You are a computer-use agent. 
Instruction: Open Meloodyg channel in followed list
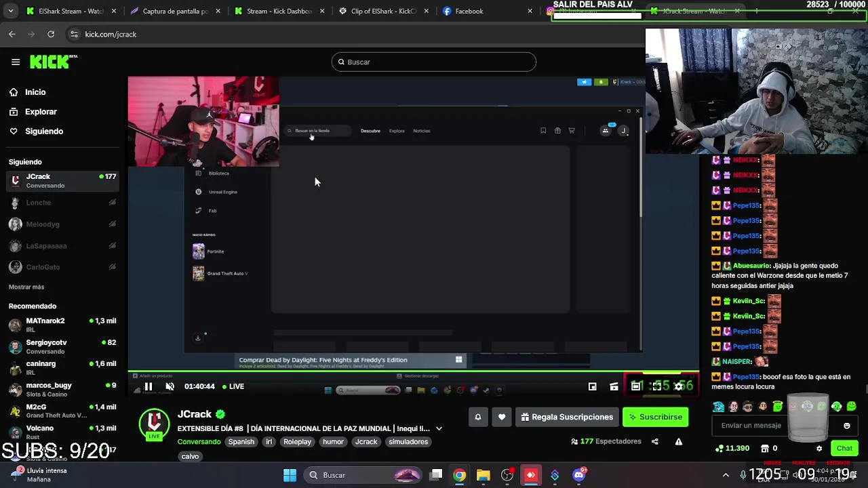tap(62, 224)
